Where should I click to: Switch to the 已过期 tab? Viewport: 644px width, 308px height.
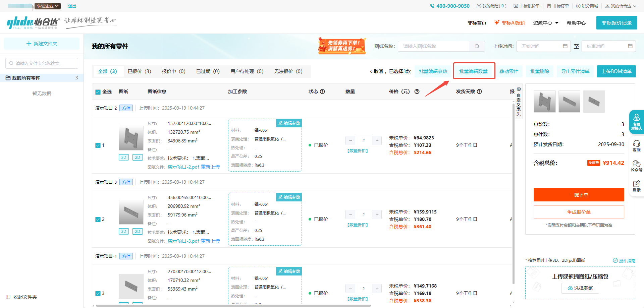[208, 71]
